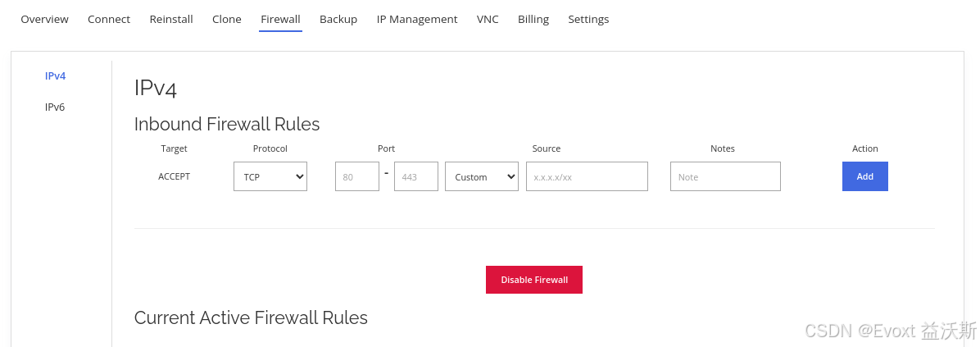Viewport: 980px width, 347px height.
Task: Open the Reinstall tab
Action: click(171, 20)
